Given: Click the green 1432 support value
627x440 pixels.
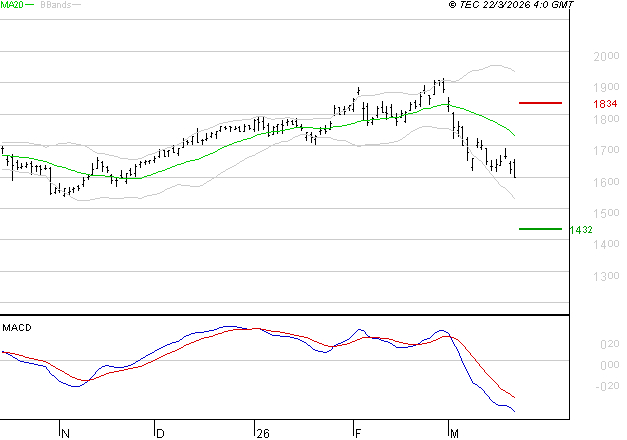Looking at the screenshot, I should tap(581, 230).
